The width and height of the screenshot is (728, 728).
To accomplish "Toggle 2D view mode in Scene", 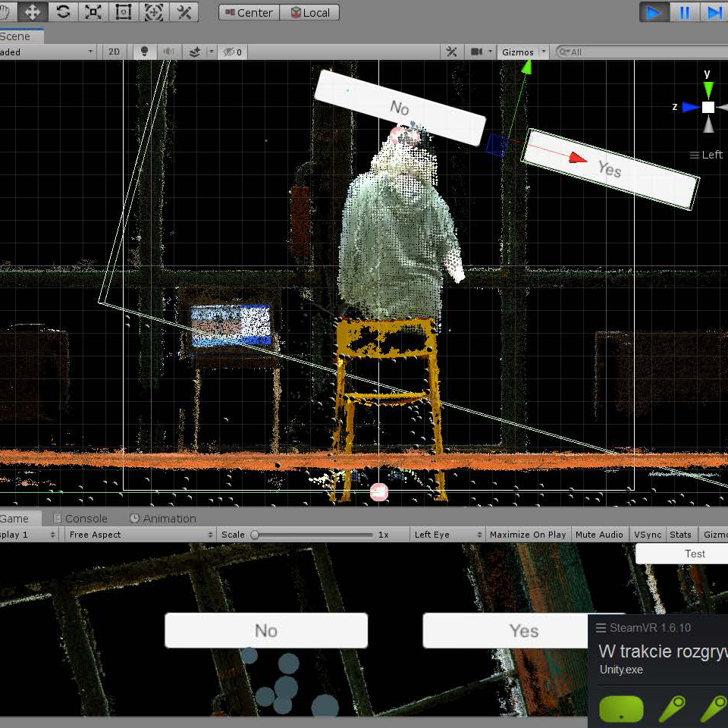I will pos(114,52).
